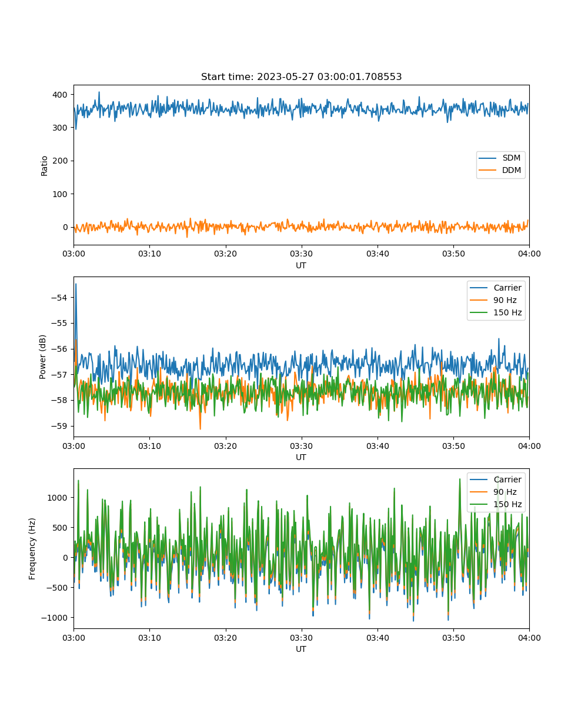
Task: Click the Ratio y-axis label
Action: [x=45, y=165]
